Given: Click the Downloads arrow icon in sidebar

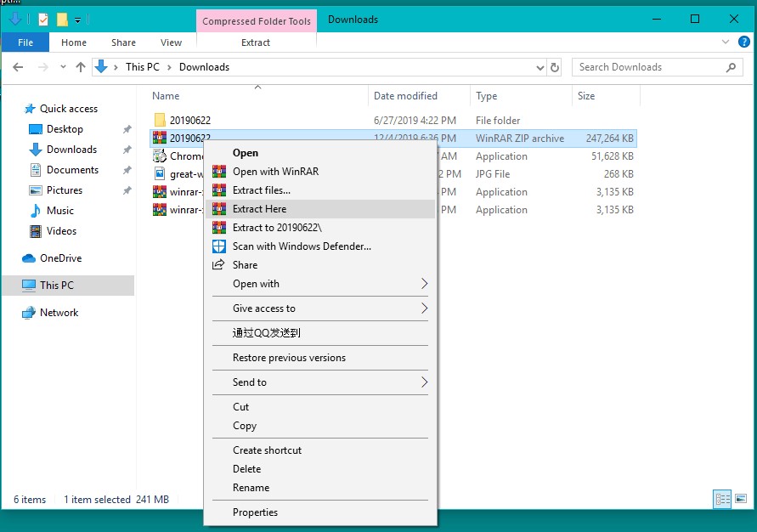Looking at the screenshot, I should (35, 150).
